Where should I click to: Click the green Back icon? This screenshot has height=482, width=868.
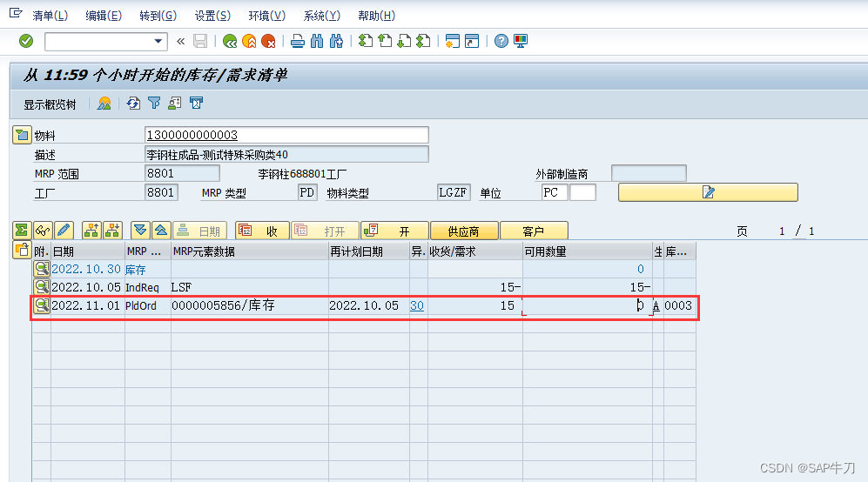(x=230, y=41)
